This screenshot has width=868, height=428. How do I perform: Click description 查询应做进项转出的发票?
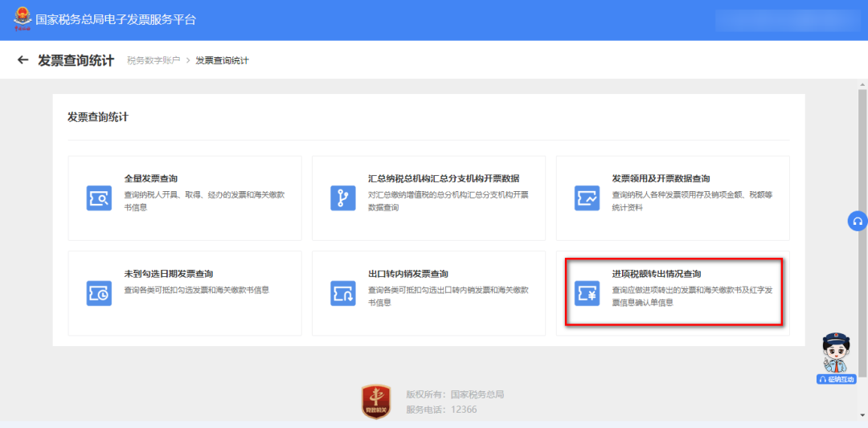click(x=693, y=296)
